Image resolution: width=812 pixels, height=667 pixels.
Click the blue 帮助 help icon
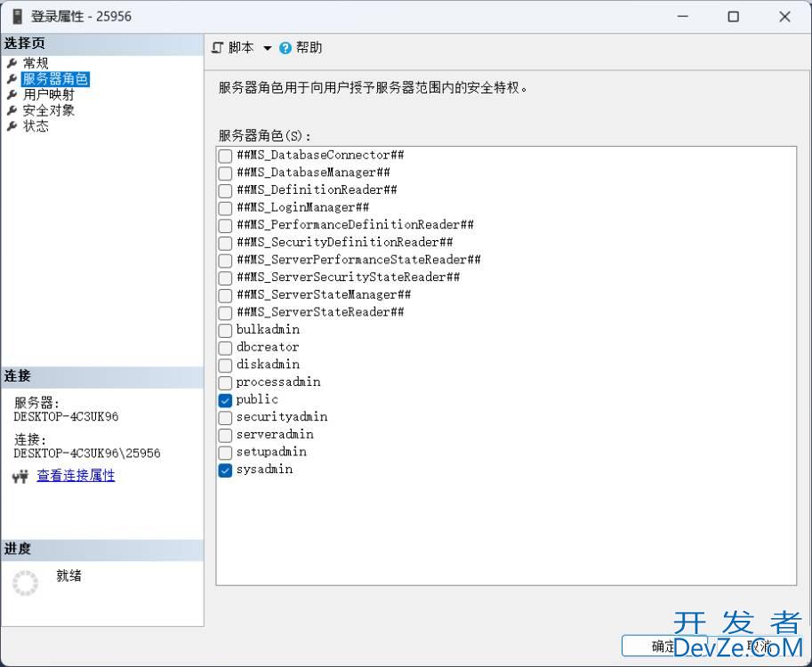click(285, 48)
